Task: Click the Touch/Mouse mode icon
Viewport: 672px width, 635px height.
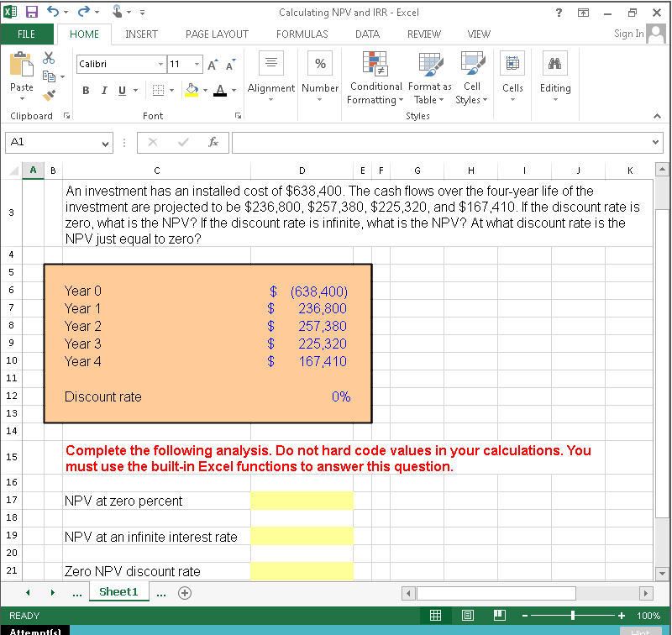Action: [117, 12]
